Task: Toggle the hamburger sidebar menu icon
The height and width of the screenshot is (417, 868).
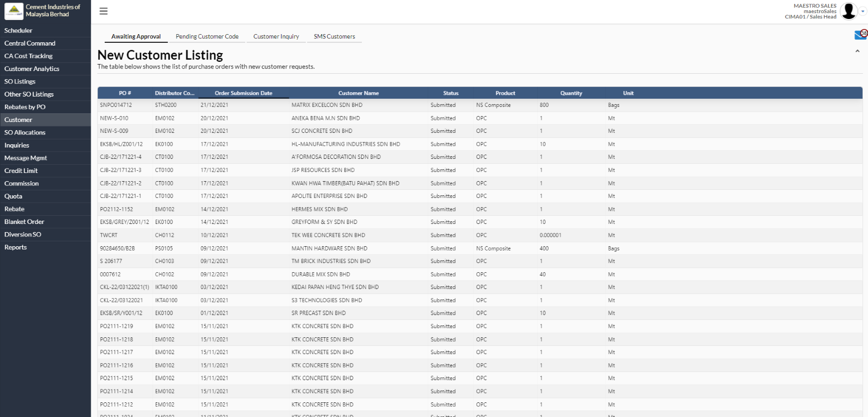Action: (104, 11)
